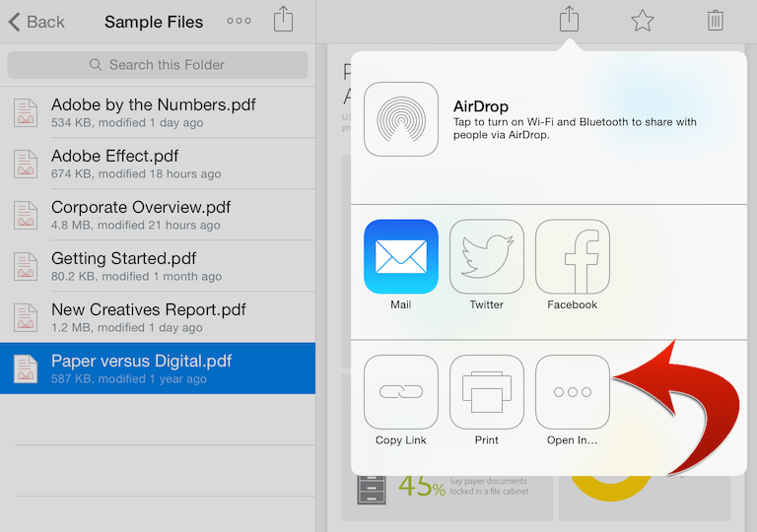Mark document as favorite with star icon
This screenshot has height=532, width=757.
[642, 21]
